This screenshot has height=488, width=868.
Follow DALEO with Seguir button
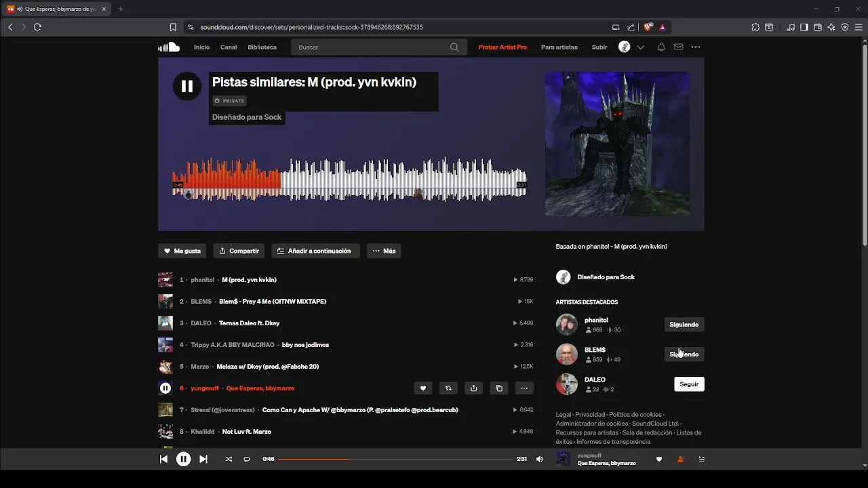tap(689, 384)
